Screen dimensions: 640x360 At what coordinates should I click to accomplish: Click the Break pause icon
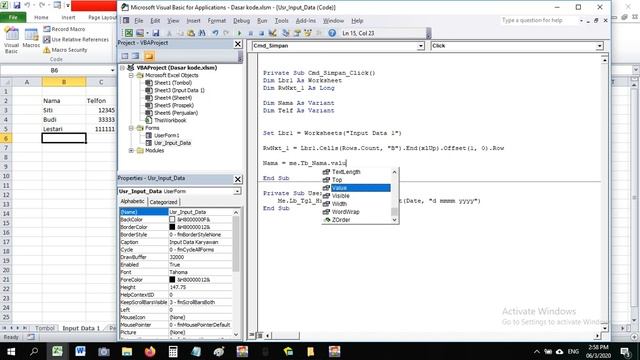(251, 33)
